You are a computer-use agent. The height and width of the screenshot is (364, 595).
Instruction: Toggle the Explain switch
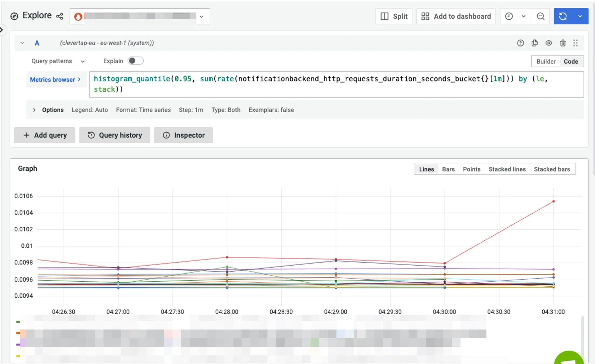(x=135, y=61)
